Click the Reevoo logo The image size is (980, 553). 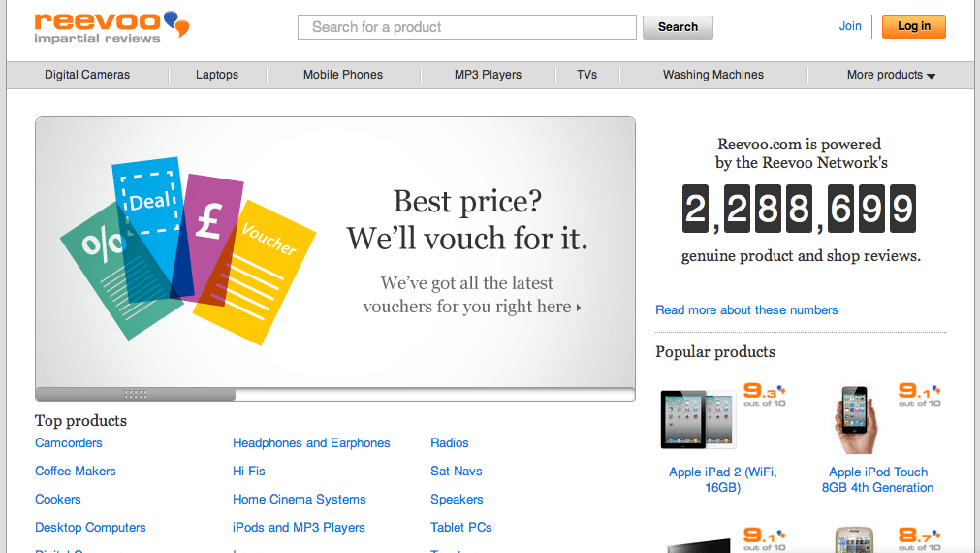pos(111,27)
